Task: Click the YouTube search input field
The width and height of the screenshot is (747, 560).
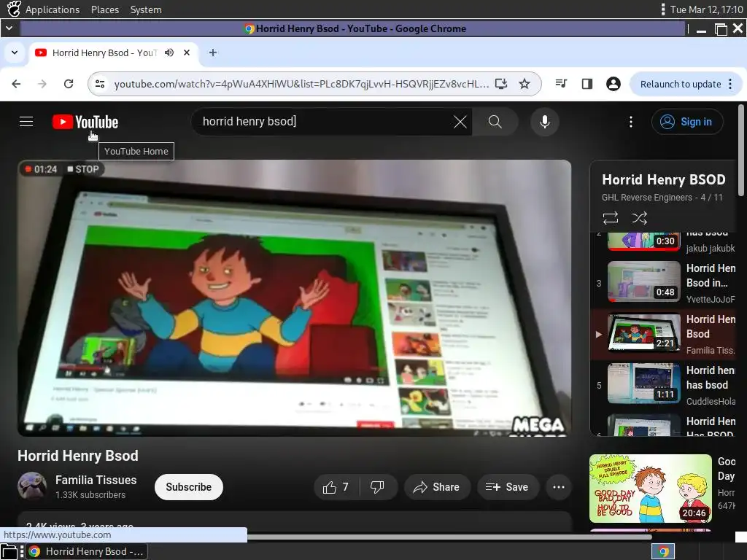Action: coord(324,122)
